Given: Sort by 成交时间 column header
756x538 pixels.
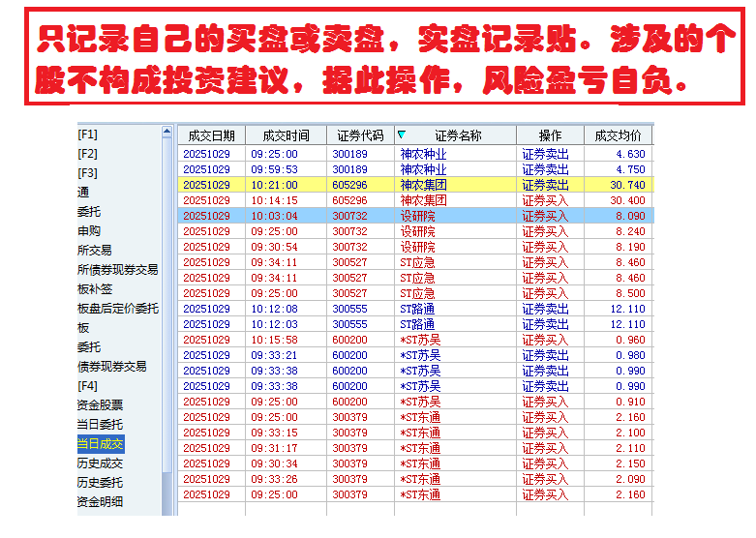Looking at the screenshot, I should point(286,135).
